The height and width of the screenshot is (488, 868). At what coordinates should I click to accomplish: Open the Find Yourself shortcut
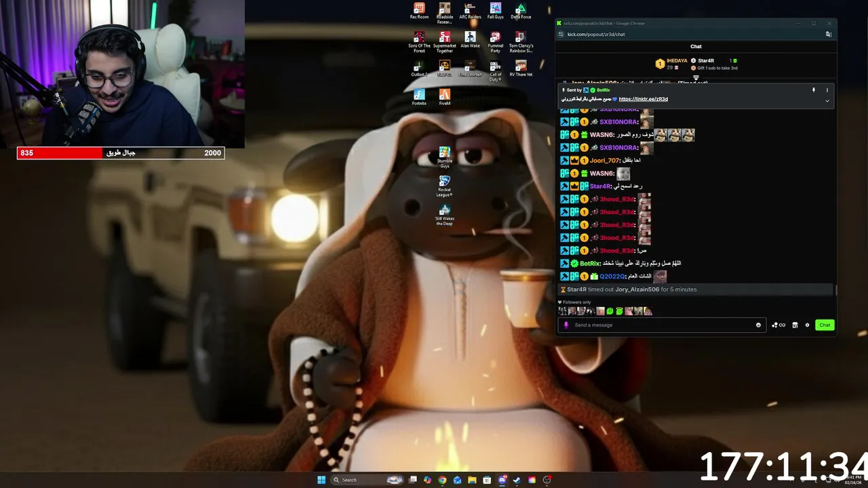(470, 68)
